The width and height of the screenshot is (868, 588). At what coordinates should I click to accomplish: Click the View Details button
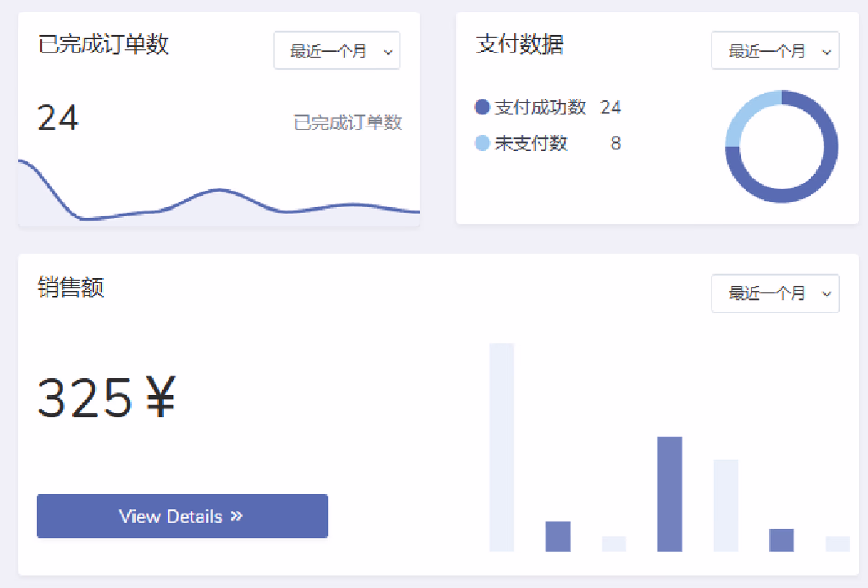(182, 516)
